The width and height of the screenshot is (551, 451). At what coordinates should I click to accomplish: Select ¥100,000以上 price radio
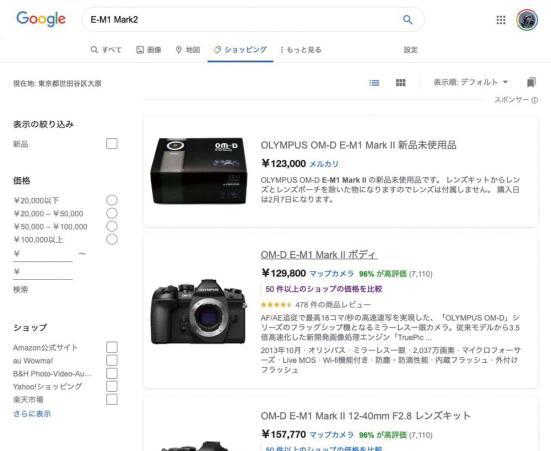112,240
